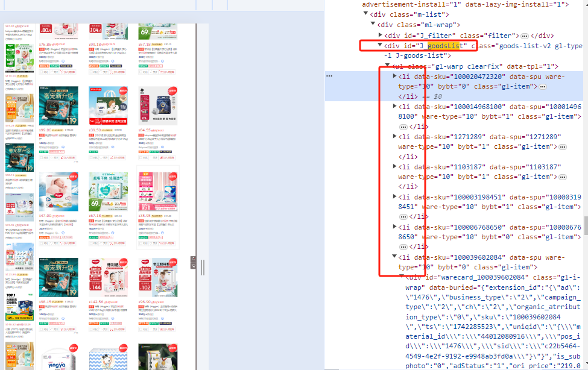Open the yingya diaper product image
588x370 pixels.
(58, 357)
